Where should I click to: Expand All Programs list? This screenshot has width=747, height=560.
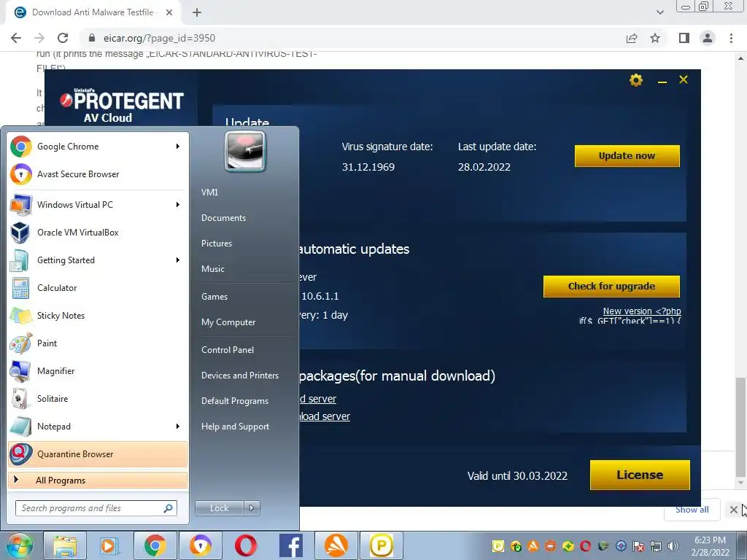tap(98, 480)
